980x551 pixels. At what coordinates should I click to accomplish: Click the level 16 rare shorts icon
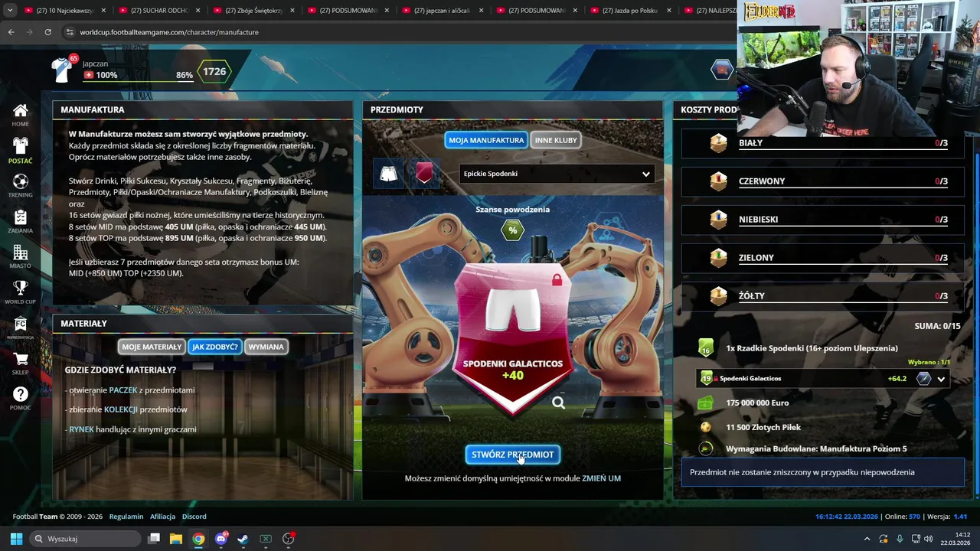pyautogui.click(x=705, y=348)
